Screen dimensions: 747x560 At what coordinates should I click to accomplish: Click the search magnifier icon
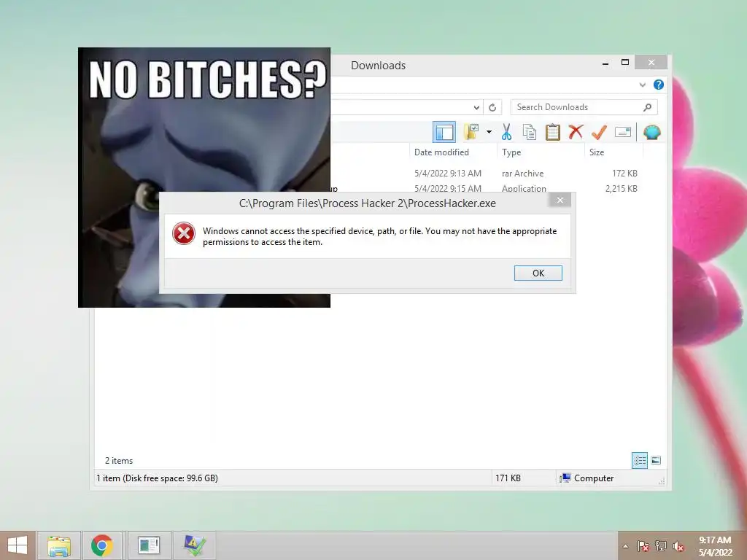[x=647, y=107]
